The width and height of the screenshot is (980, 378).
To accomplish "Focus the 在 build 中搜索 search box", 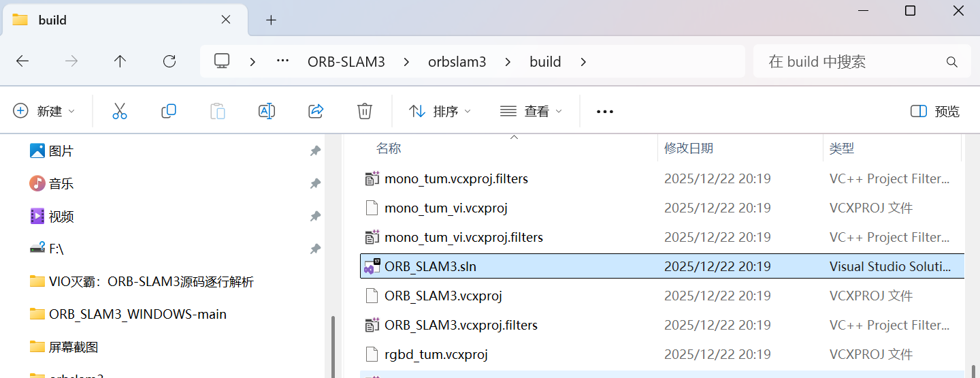I will [862, 61].
